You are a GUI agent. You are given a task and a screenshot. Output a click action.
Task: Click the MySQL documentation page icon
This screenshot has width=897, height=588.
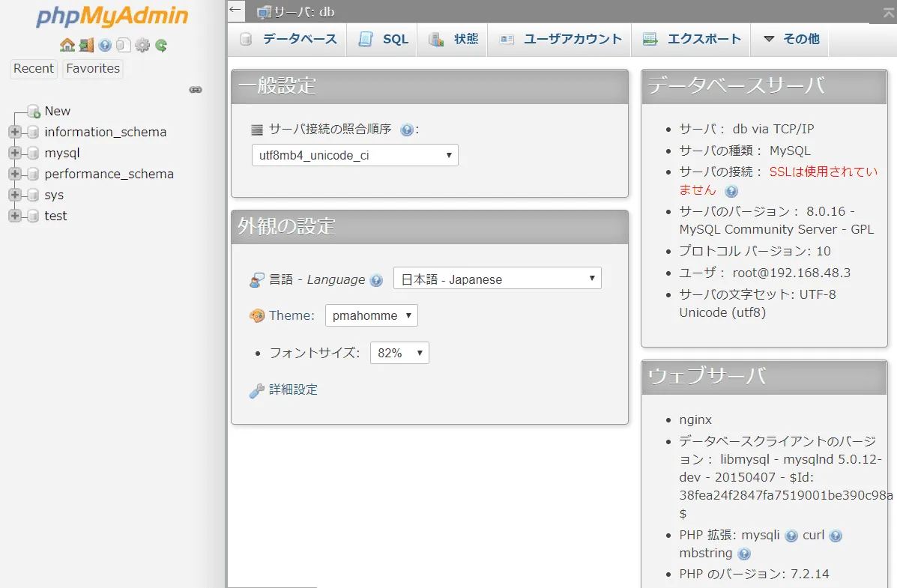click(x=124, y=45)
